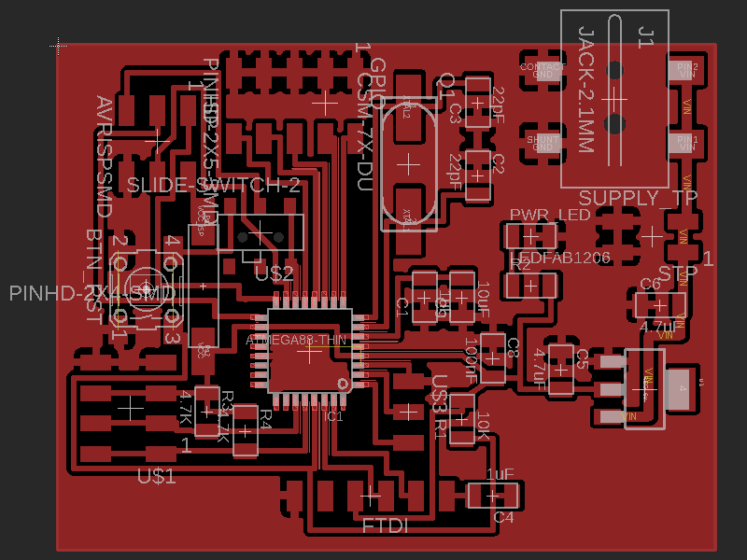
Task: Select the C6 capacitor label
Action: [650, 284]
